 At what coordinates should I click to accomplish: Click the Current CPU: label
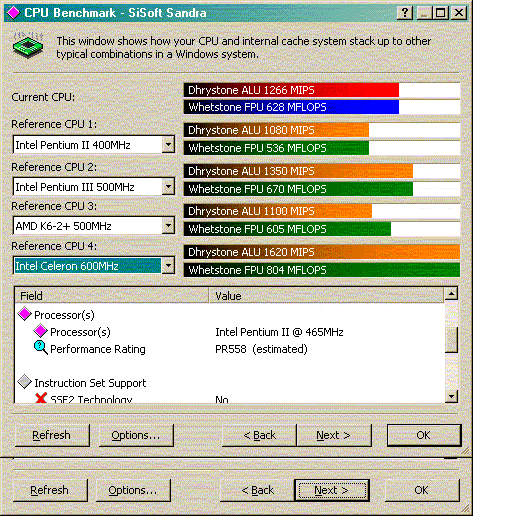click(43, 97)
